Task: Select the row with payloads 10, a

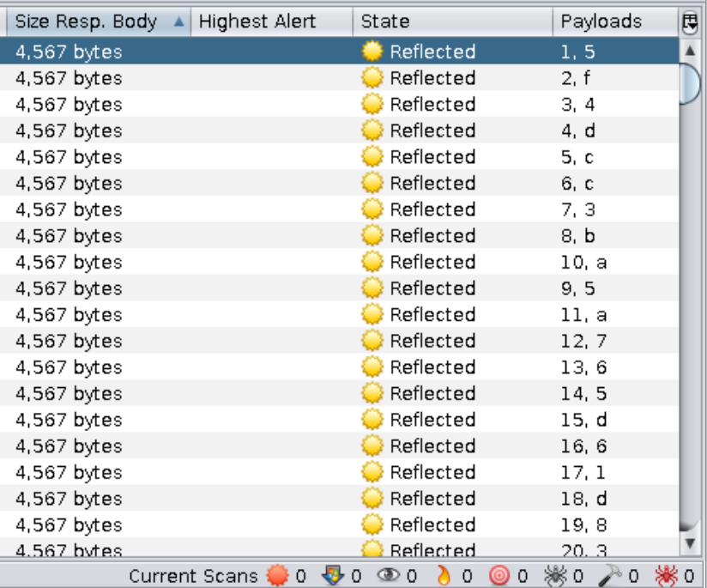Action: [343, 262]
